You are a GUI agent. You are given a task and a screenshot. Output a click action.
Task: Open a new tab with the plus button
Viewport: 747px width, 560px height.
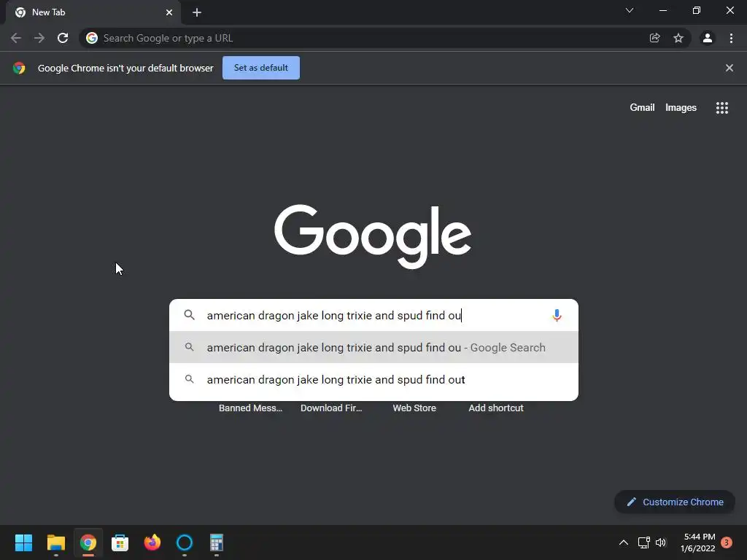tap(197, 12)
